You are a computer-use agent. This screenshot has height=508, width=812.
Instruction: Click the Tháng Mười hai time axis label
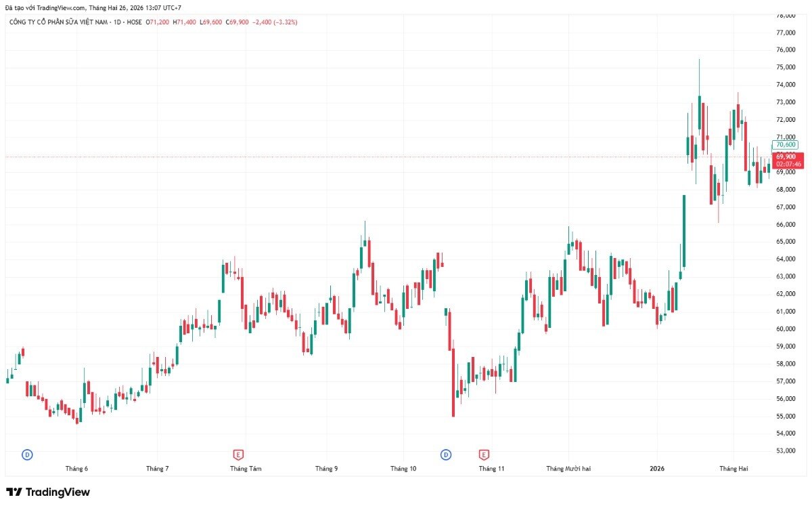tap(568, 469)
